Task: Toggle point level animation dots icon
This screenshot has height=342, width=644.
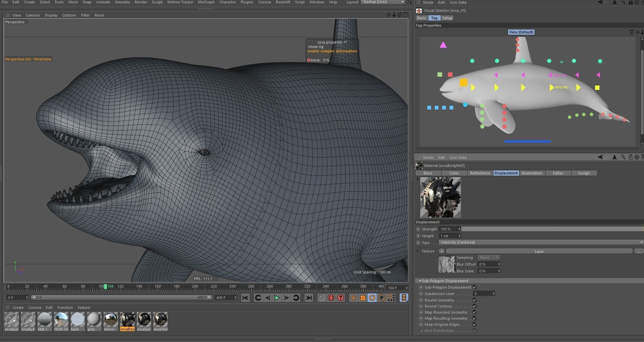Action: (x=391, y=298)
